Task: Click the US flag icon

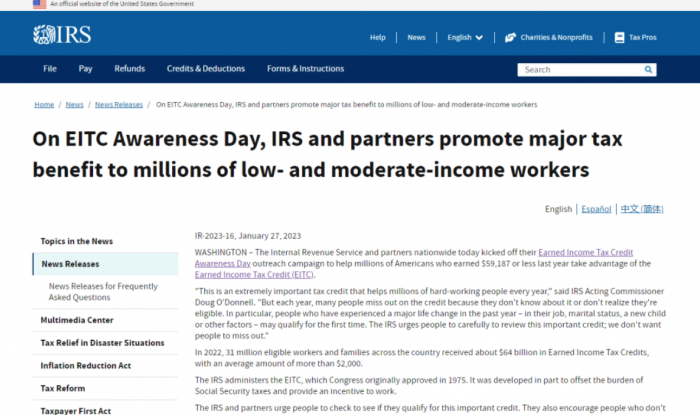Action: [39, 5]
